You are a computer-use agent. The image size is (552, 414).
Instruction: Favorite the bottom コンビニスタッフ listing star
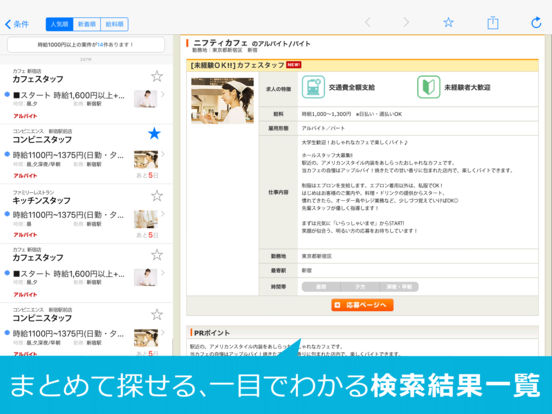[157, 314]
